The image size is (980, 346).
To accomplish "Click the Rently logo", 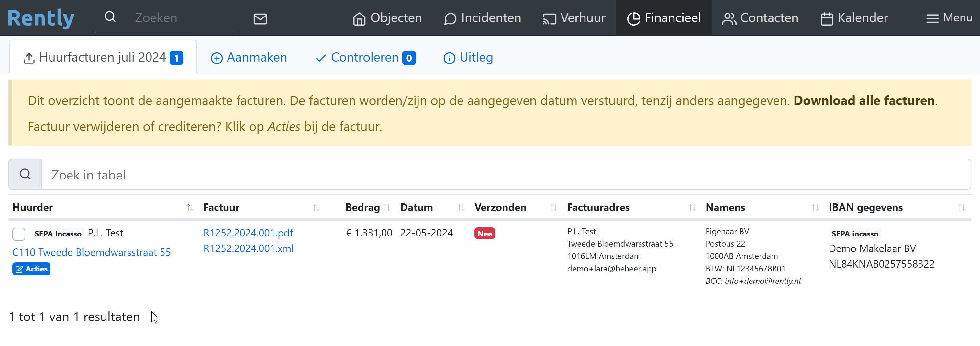I will [x=41, y=18].
